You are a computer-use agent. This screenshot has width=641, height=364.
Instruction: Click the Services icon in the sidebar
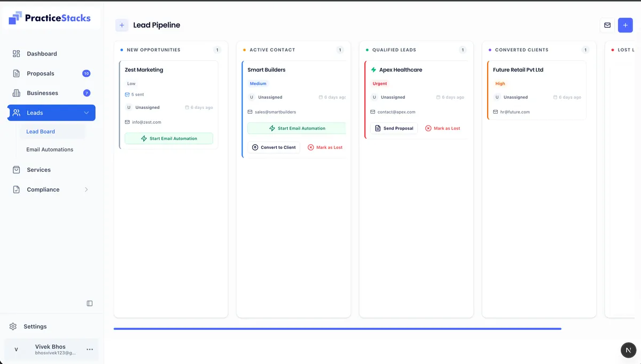pos(17,169)
